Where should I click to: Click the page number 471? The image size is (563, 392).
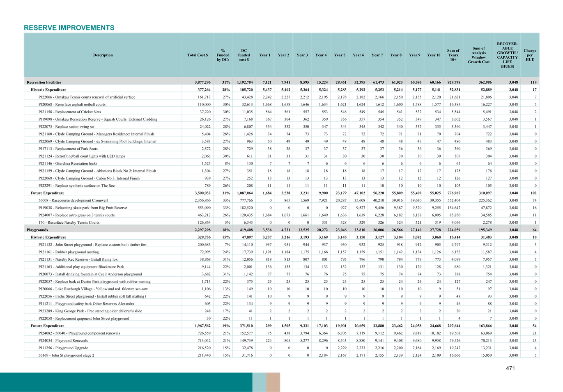point(510,368)
